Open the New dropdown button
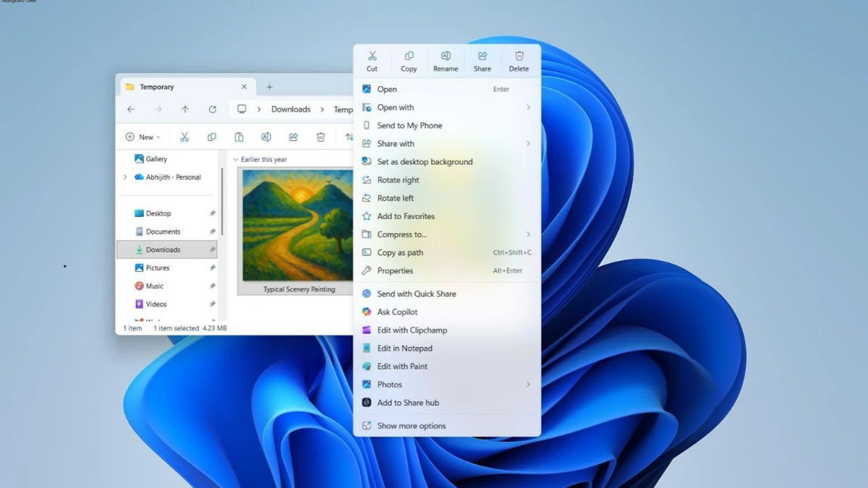Screen dimensions: 868x488 [142, 137]
